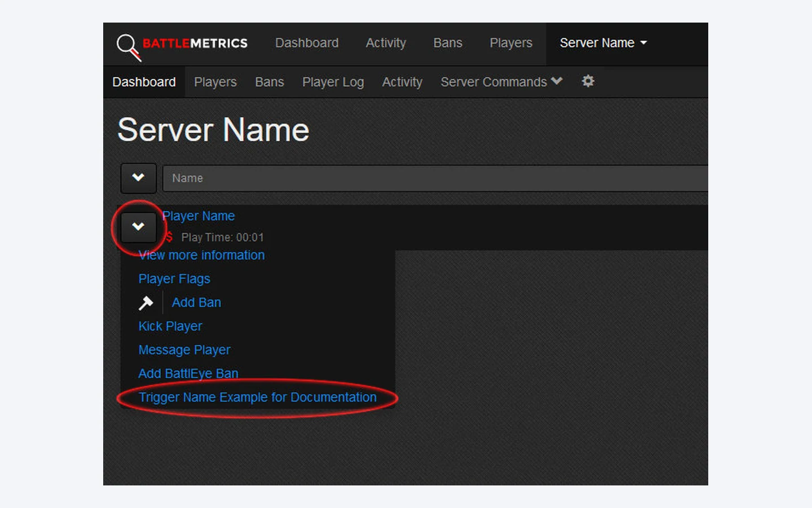Open the Player Log tab
Screen dimensions: 812x508
click(333, 82)
